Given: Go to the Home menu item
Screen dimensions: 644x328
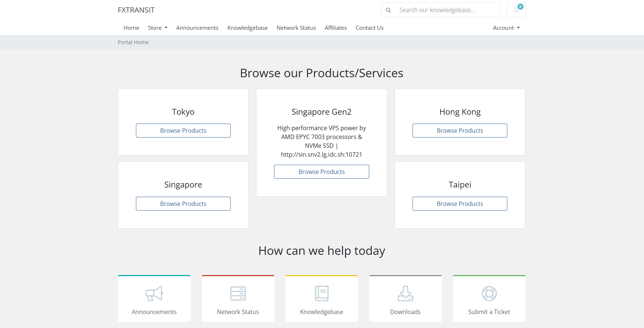Looking at the screenshot, I should click(131, 28).
